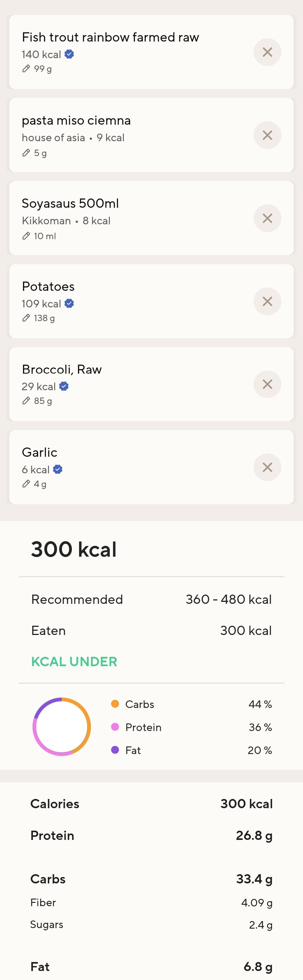Delete Broccoli, Raw entry
Screen dimensions: 303x980
click(x=267, y=384)
